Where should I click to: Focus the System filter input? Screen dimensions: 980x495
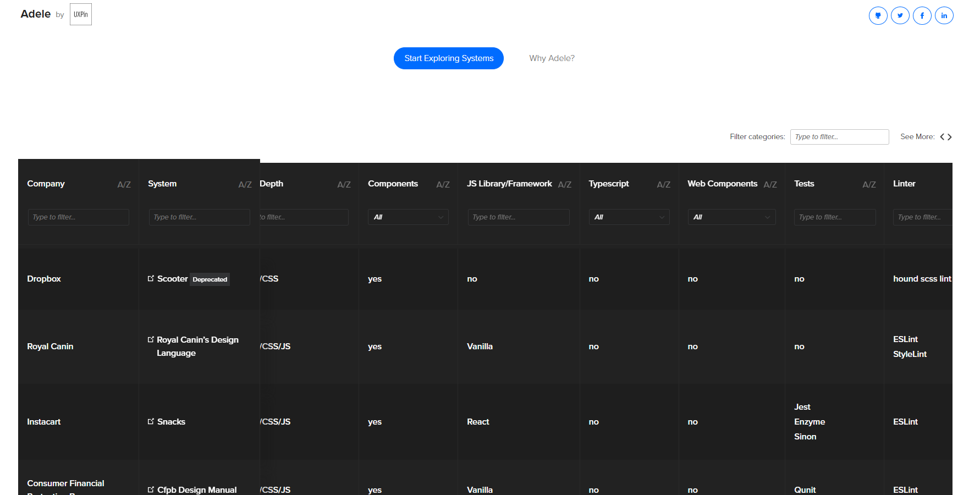coord(199,217)
